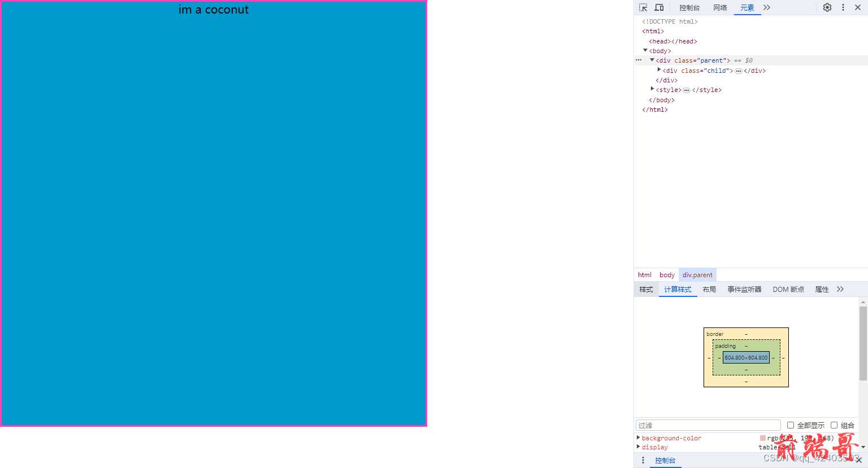Screen dimensions: 868x468
Task: Expand the style element node
Action: [x=652, y=89]
